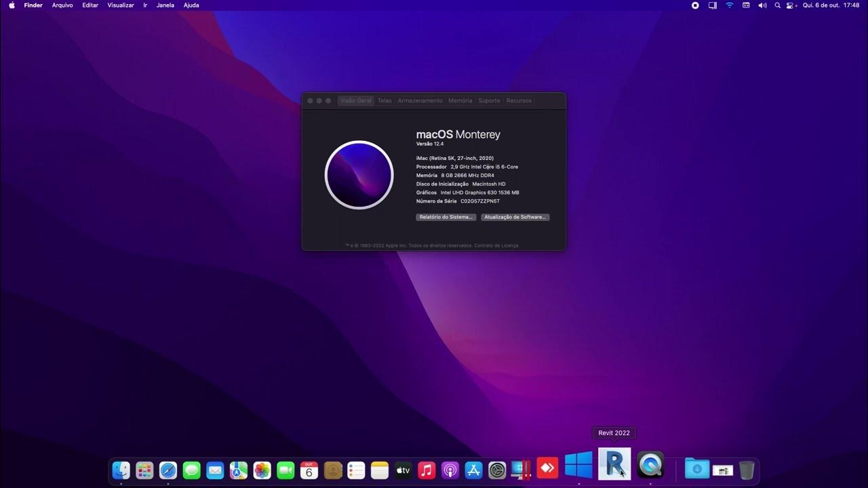This screenshot has width=868, height=488.
Task: Open the Arquivo menu
Action: [62, 5]
